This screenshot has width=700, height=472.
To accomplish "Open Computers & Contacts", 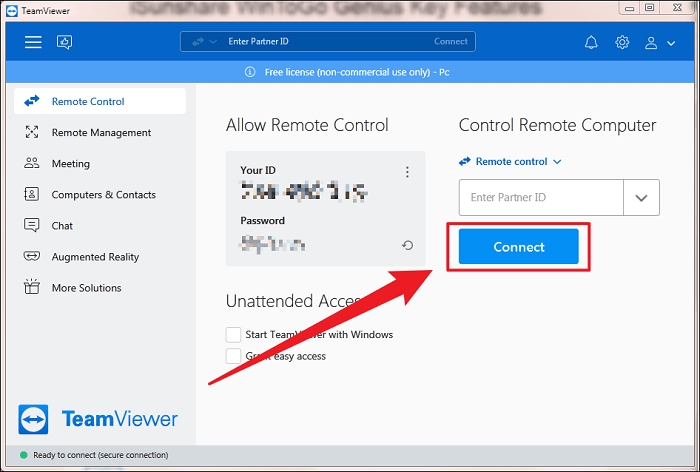I will click(x=100, y=195).
